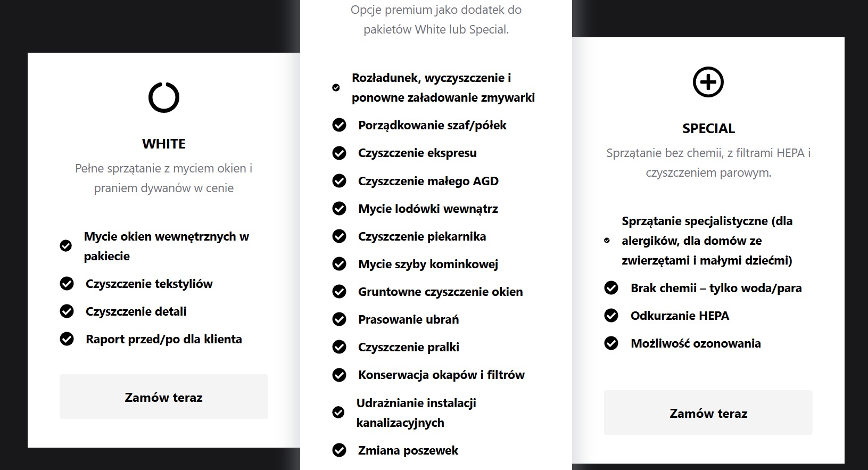Click checkmark next to Możliwość ozonowania

[x=611, y=343]
